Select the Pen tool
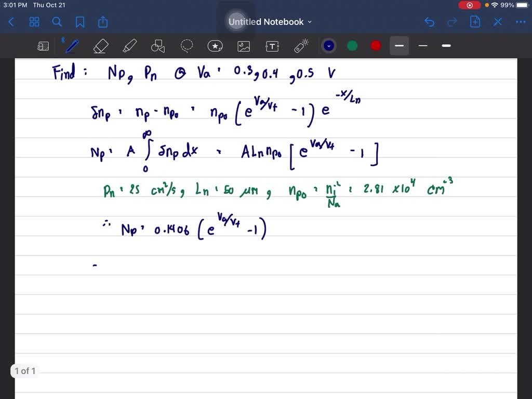Screen dimensions: 532x399 pos(71,46)
